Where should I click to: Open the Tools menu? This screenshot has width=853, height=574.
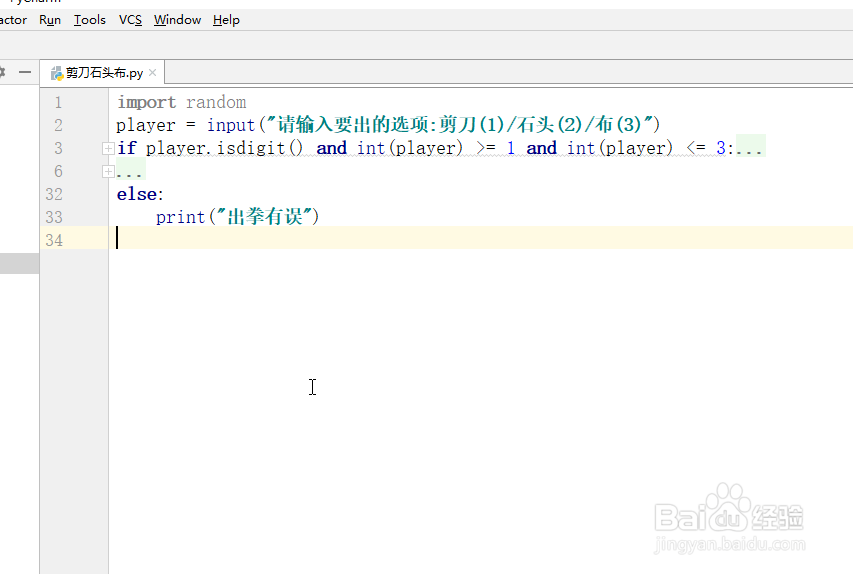coord(90,20)
